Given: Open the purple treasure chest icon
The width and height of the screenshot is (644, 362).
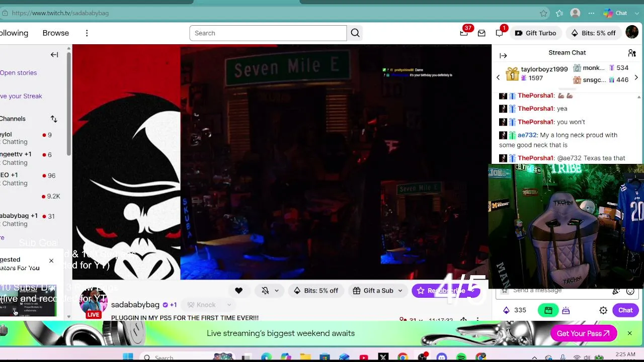Looking at the screenshot, I should click(566, 310).
